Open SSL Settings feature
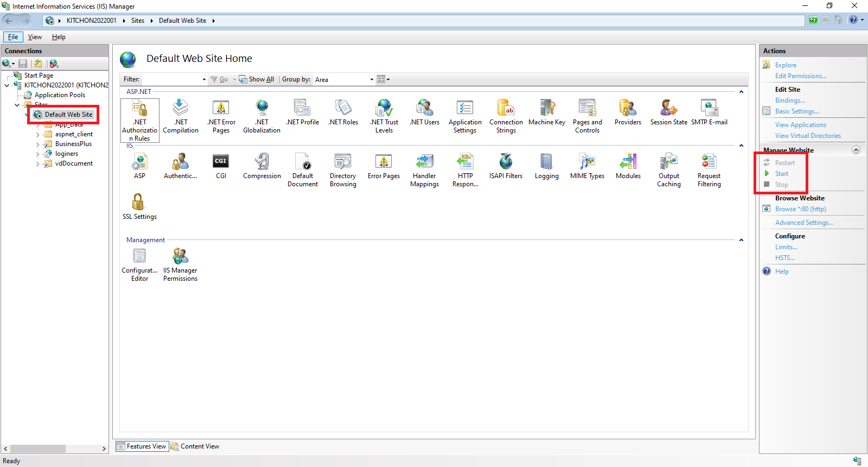This screenshot has width=868, height=467. [x=139, y=206]
